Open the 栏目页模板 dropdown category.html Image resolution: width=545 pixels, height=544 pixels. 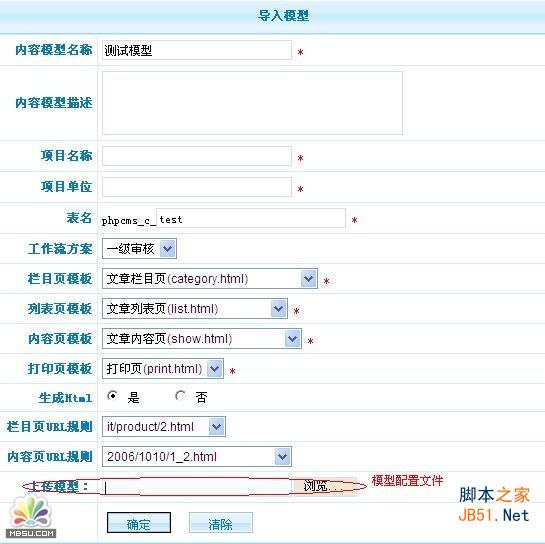[210, 279]
